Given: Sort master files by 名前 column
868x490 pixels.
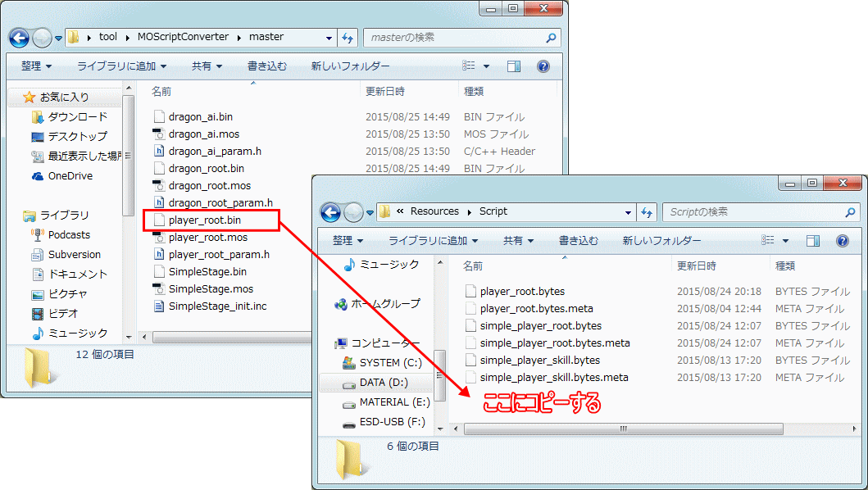Looking at the screenshot, I should click(x=161, y=91).
